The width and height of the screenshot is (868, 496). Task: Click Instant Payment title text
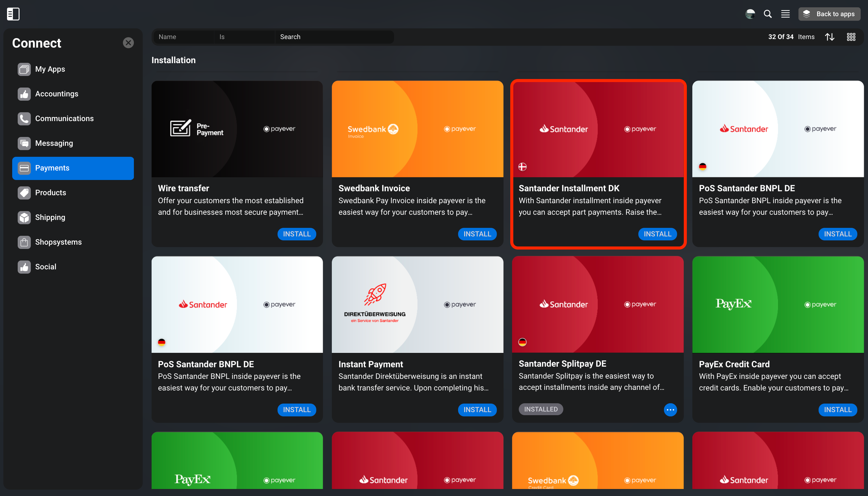(x=371, y=364)
